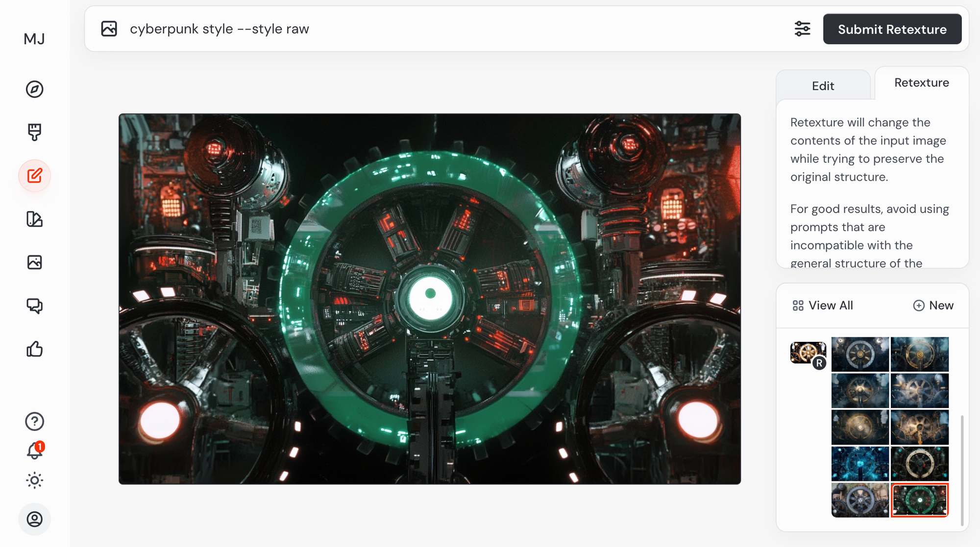Open the thumbs-up rating tasks icon
Viewport: 980px width, 547px height.
[x=34, y=349]
